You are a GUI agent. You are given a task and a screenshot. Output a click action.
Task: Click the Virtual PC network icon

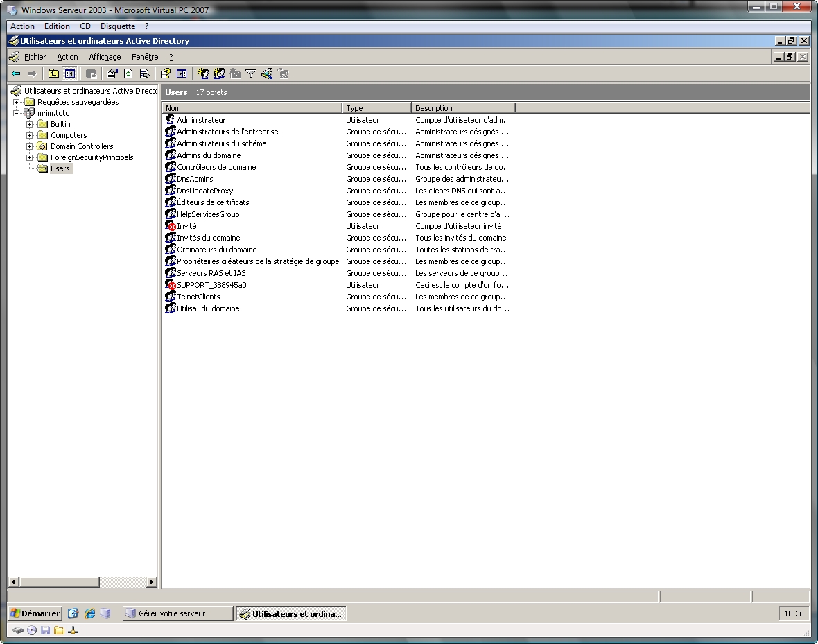coord(73,630)
